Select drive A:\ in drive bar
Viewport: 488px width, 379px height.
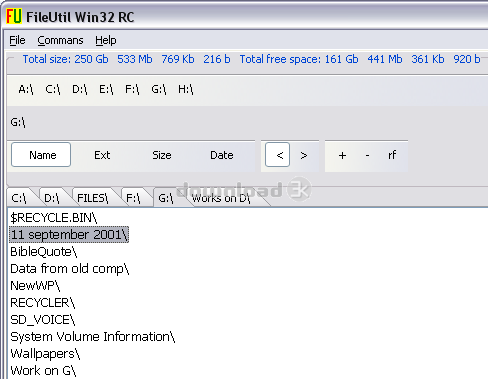click(x=26, y=89)
